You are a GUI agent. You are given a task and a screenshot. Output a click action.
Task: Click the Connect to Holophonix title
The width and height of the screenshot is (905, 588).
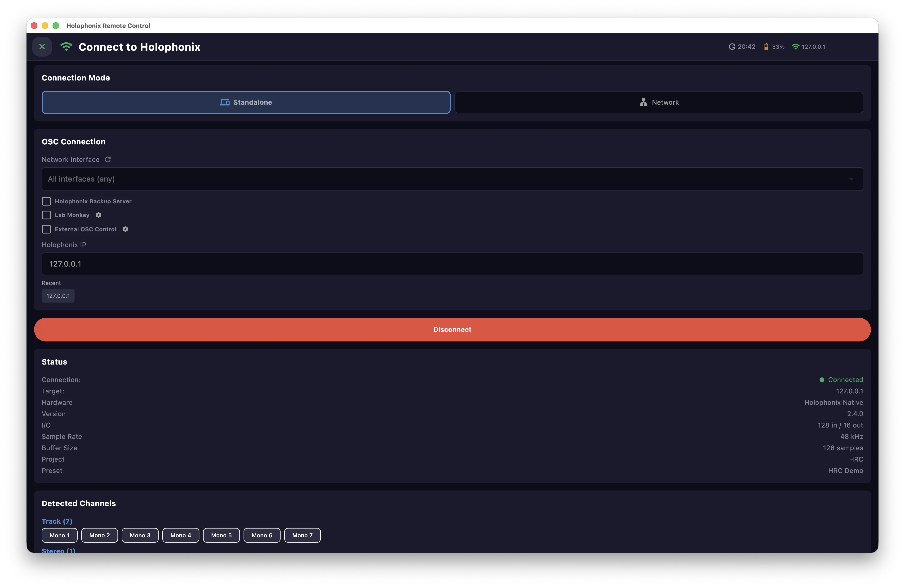[140, 47]
